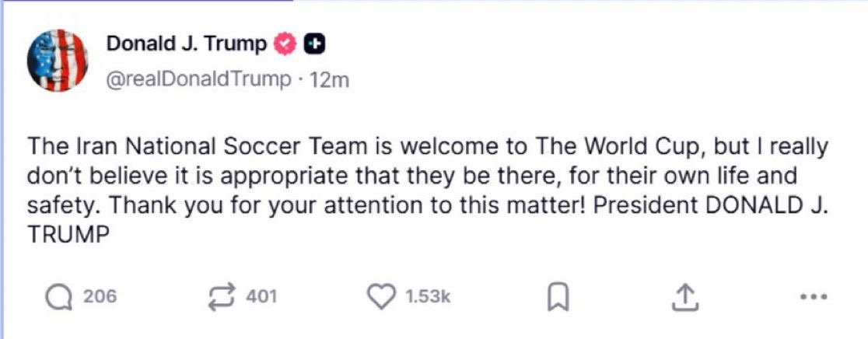Like the post with the heart icon

point(382,296)
